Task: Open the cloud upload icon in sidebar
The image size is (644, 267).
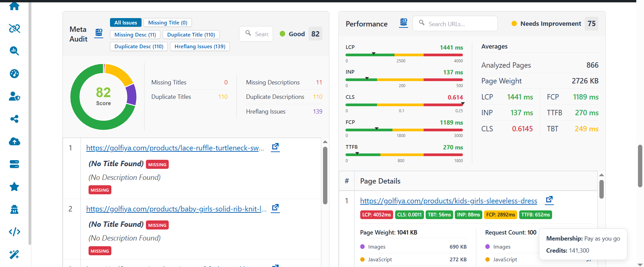Action: pyautogui.click(x=14, y=141)
